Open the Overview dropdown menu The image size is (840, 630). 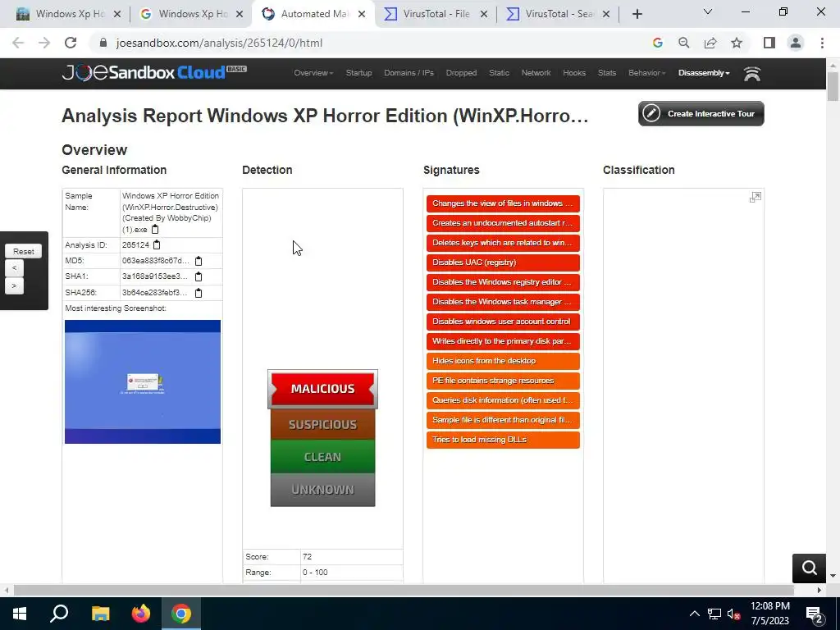click(313, 73)
